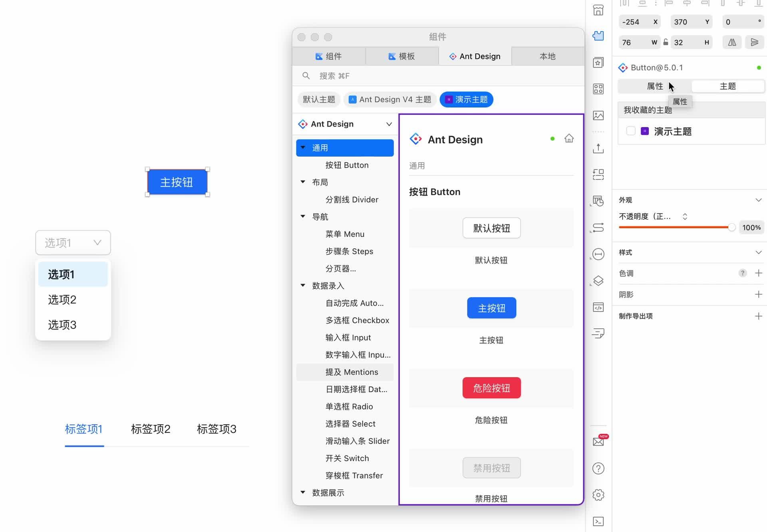
Task: Select the favorites panel icon in left toolbar
Action: click(x=598, y=62)
